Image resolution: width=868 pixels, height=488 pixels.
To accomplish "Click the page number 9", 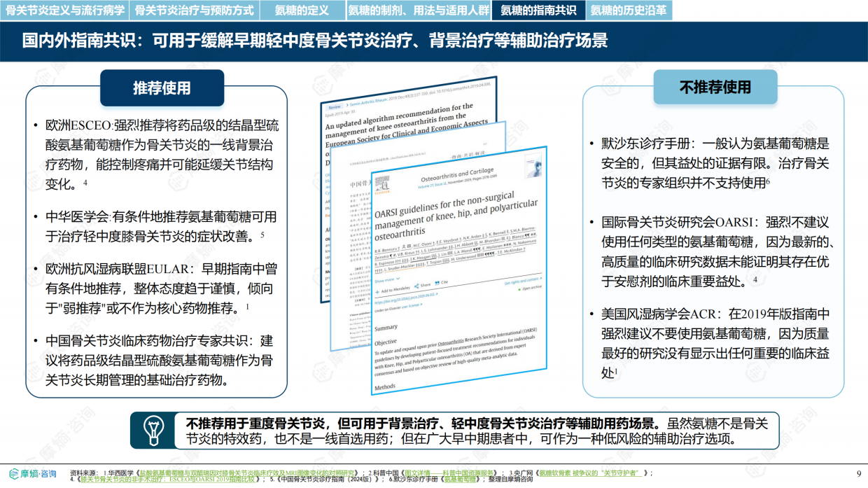I will click(x=858, y=474).
